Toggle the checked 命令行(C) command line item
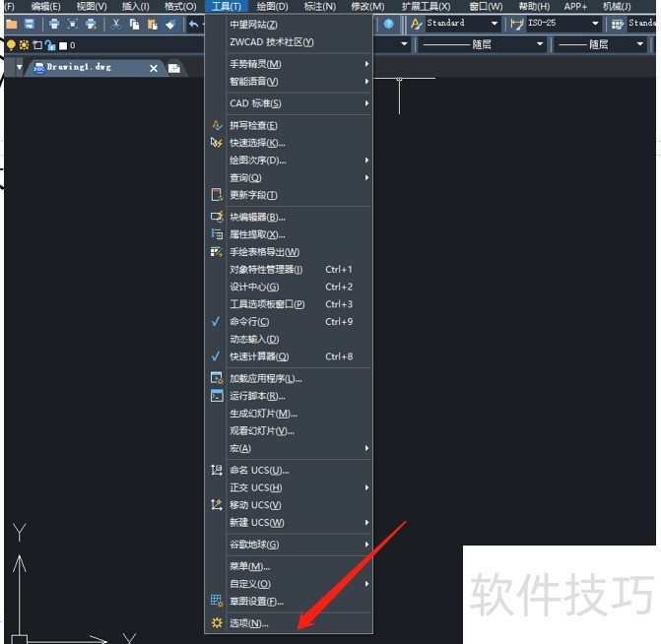 [x=249, y=322]
